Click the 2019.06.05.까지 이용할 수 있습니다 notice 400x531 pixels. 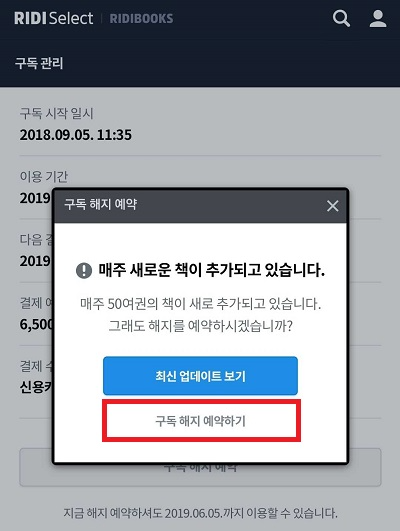[201, 513]
